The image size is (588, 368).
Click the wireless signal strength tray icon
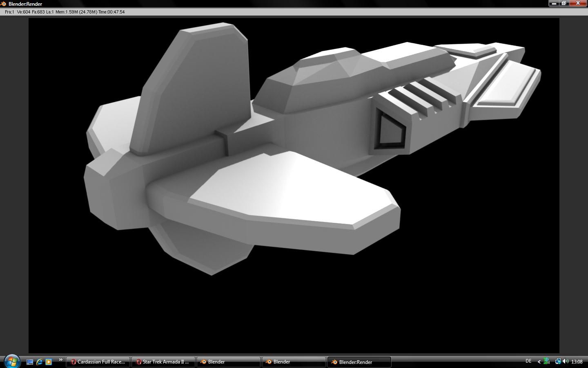547,361
